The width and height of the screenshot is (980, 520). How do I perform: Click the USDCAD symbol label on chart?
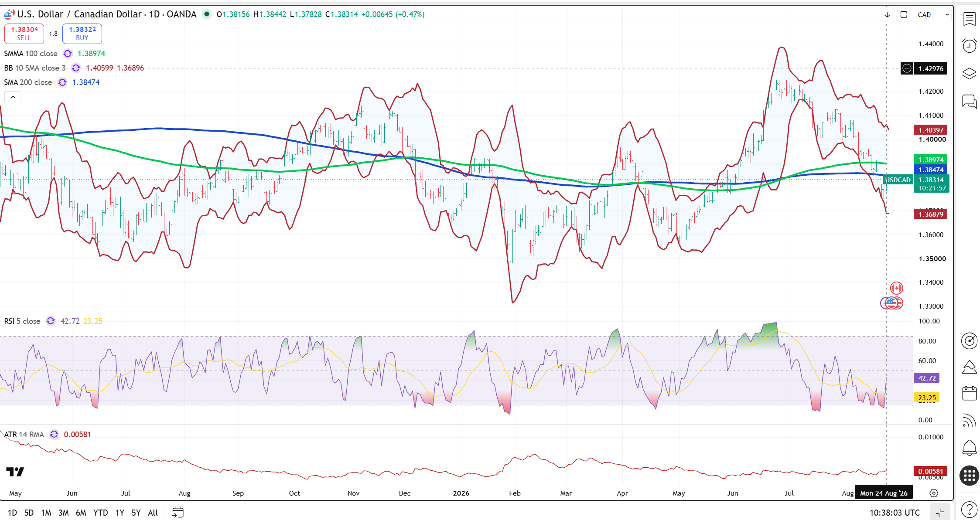point(898,180)
